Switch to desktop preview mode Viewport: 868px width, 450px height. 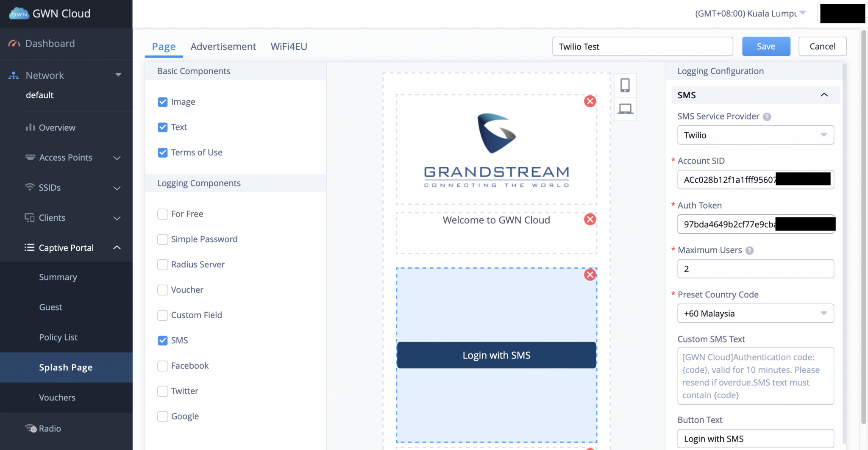(625, 109)
